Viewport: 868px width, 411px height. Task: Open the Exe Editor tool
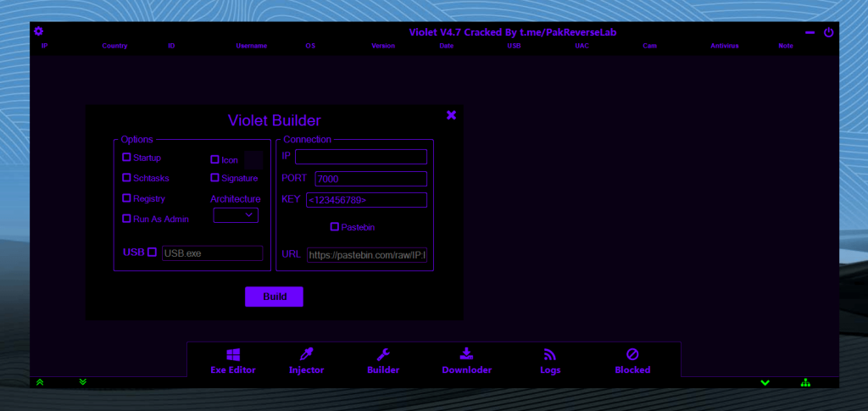[233, 361]
